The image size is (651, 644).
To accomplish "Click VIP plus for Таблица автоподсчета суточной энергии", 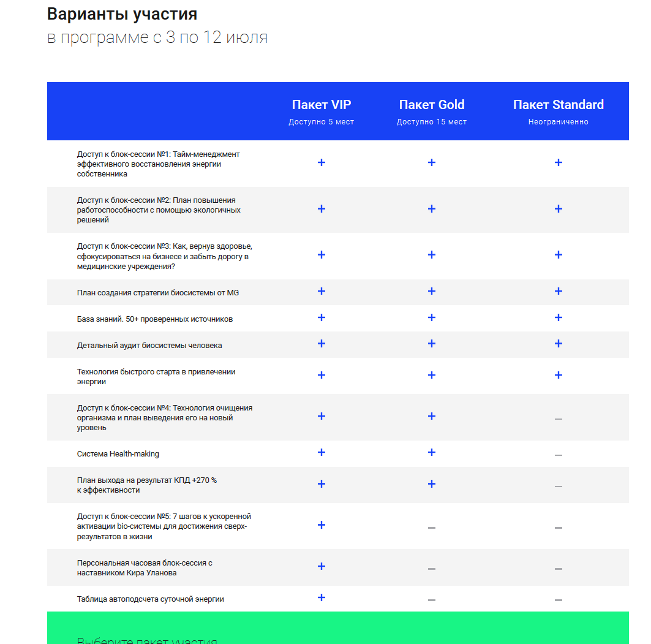I will point(322,598).
